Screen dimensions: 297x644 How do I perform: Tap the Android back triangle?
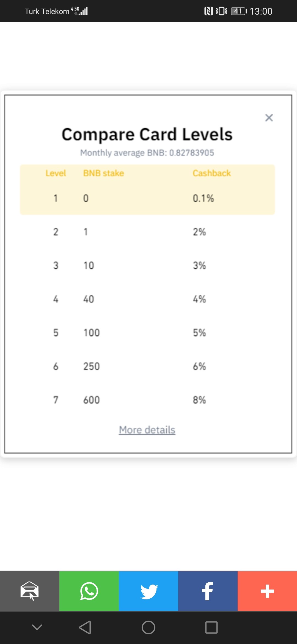pos(85,627)
